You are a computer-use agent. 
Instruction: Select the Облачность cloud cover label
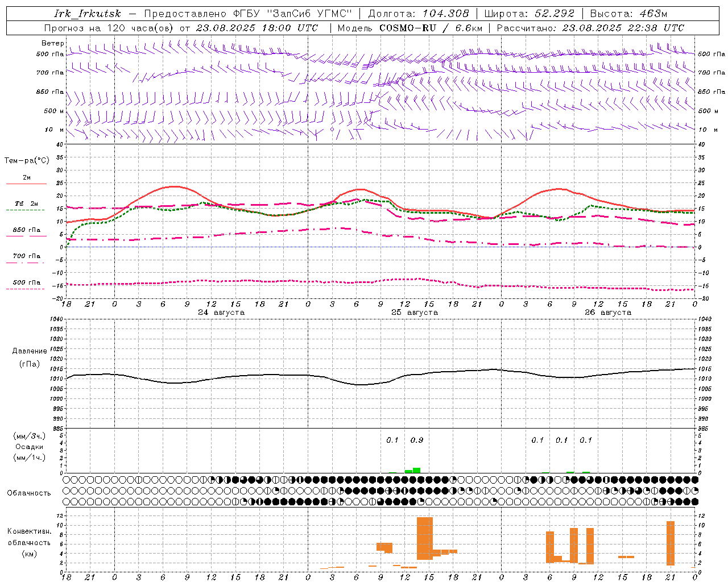29,493
